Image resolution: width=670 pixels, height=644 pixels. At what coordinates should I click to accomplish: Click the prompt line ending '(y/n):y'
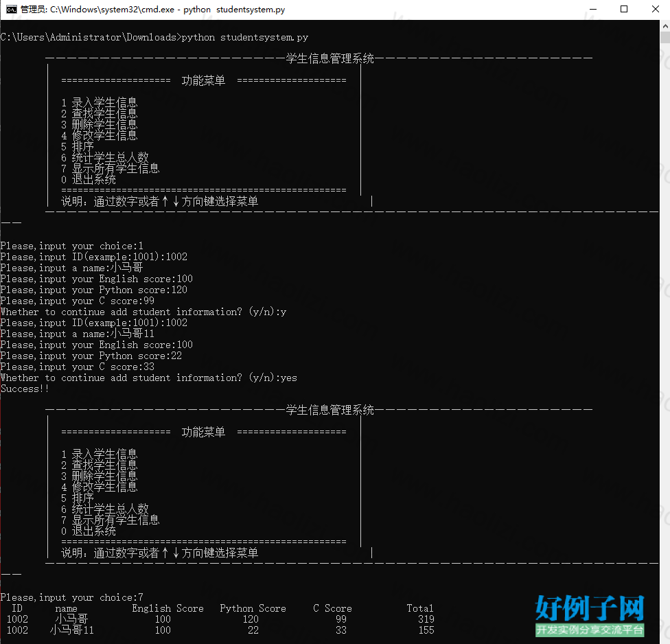(143, 312)
